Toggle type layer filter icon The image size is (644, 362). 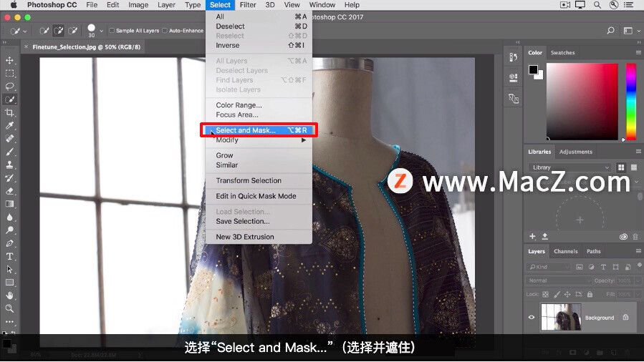point(603,267)
